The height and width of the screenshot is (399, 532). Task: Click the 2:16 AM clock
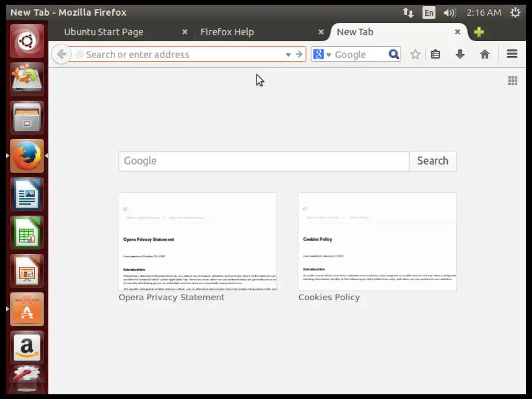[484, 13]
